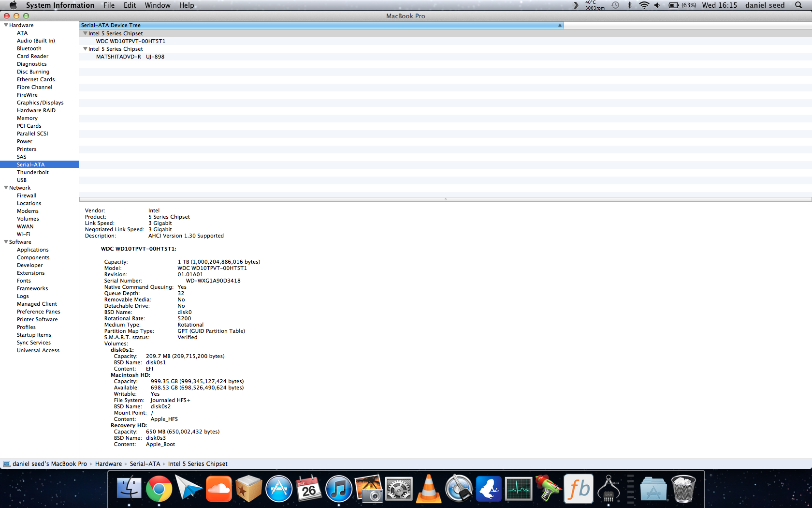Open SoundCloud from the Dock
Image resolution: width=812 pixels, height=508 pixels.
coord(218,489)
